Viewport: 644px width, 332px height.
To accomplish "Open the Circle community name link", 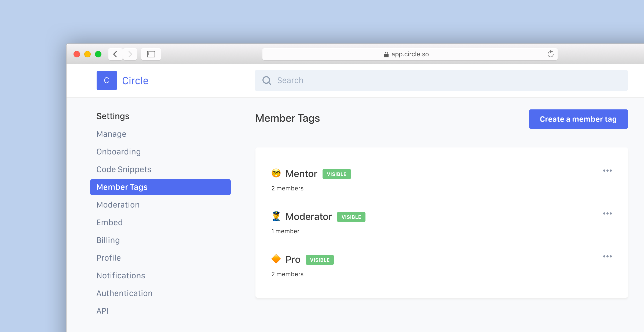I will pos(135,81).
